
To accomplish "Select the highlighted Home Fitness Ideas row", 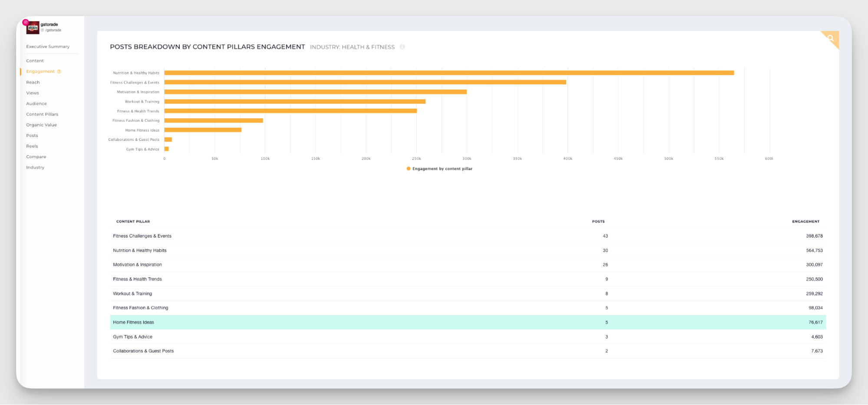I will click(x=468, y=322).
